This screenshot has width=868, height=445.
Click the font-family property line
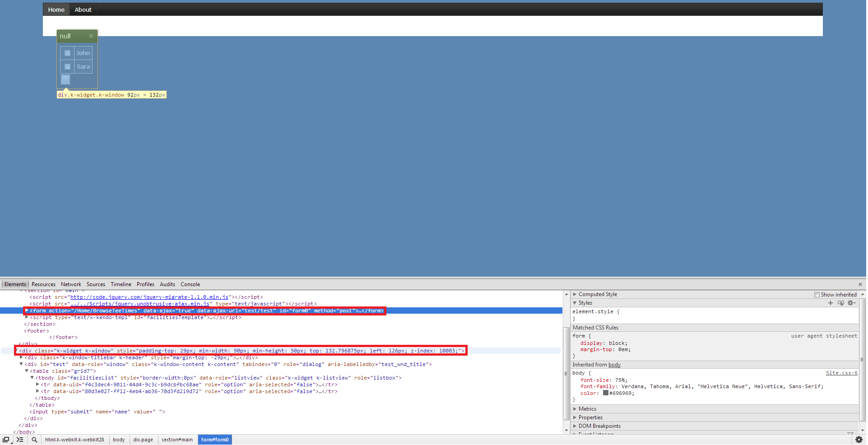[x=702, y=386]
